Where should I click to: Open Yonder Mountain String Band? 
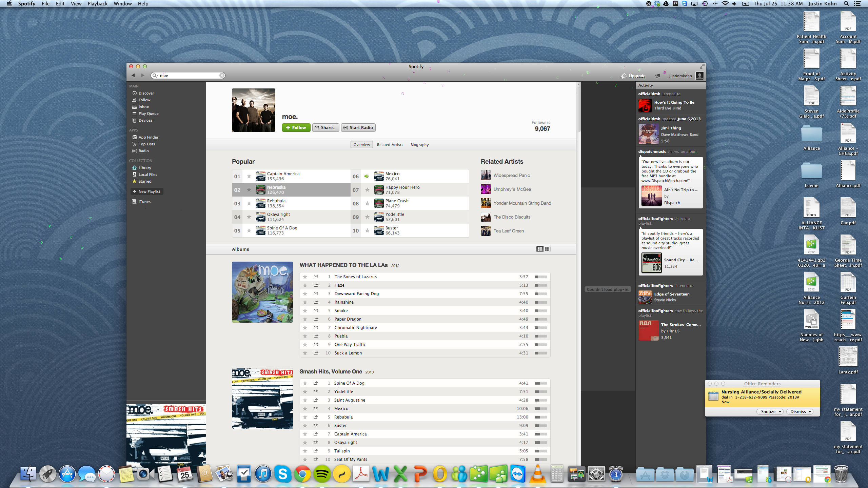point(522,203)
